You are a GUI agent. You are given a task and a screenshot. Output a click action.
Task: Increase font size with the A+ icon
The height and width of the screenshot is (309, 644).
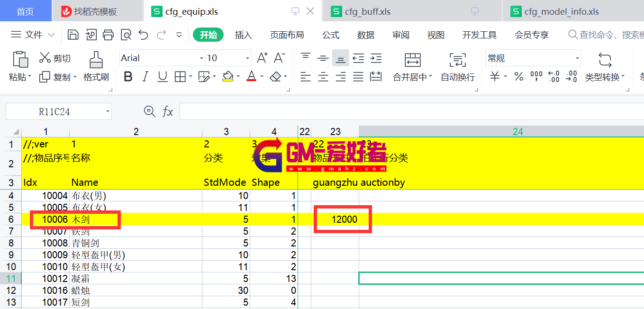click(262, 58)
